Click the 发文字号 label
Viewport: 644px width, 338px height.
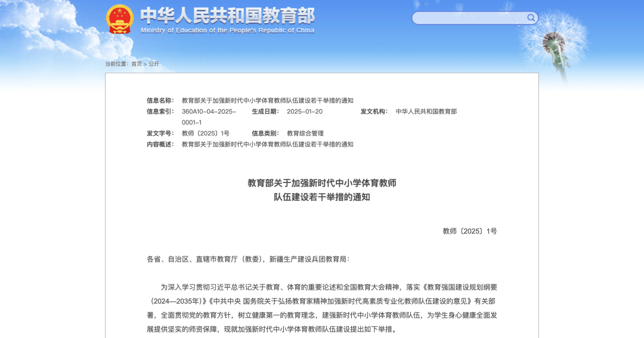[160, 134]
